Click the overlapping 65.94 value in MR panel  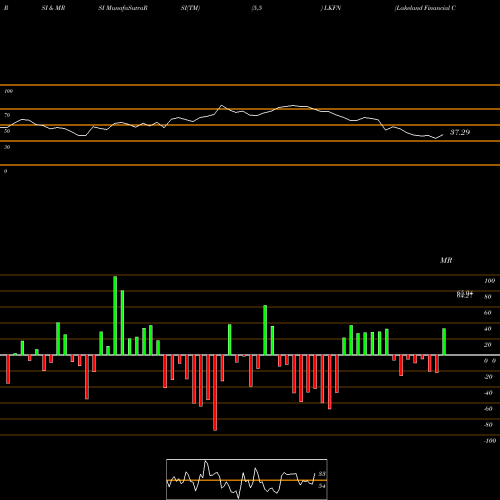coord(465,293)
